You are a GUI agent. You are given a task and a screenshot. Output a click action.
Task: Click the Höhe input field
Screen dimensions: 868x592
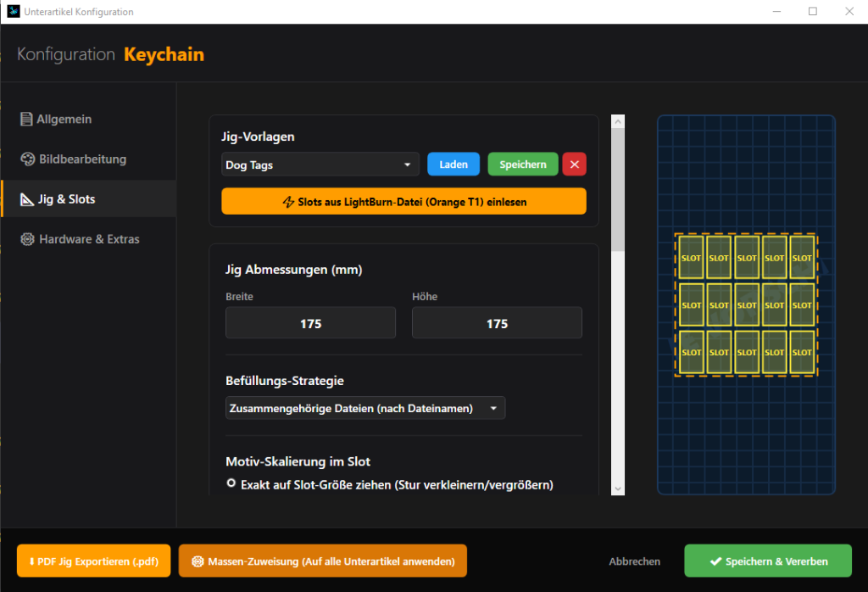tap(497, 323)
